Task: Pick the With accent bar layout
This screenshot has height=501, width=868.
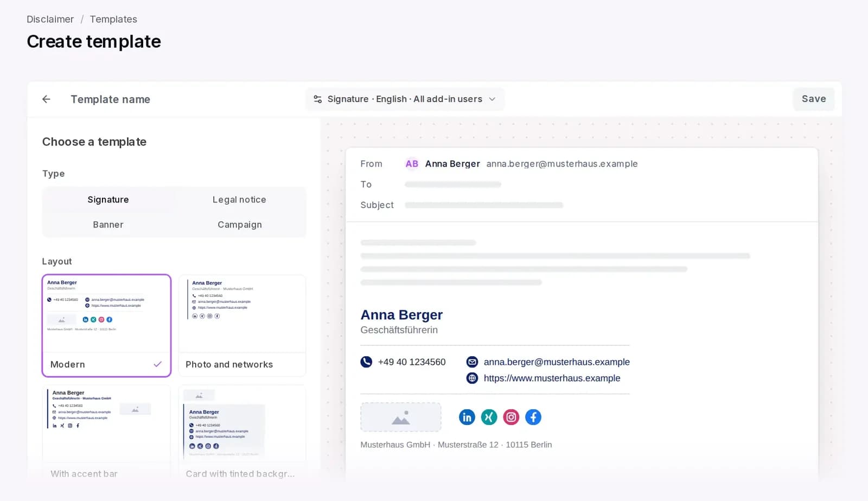Action: click(106, 433)
